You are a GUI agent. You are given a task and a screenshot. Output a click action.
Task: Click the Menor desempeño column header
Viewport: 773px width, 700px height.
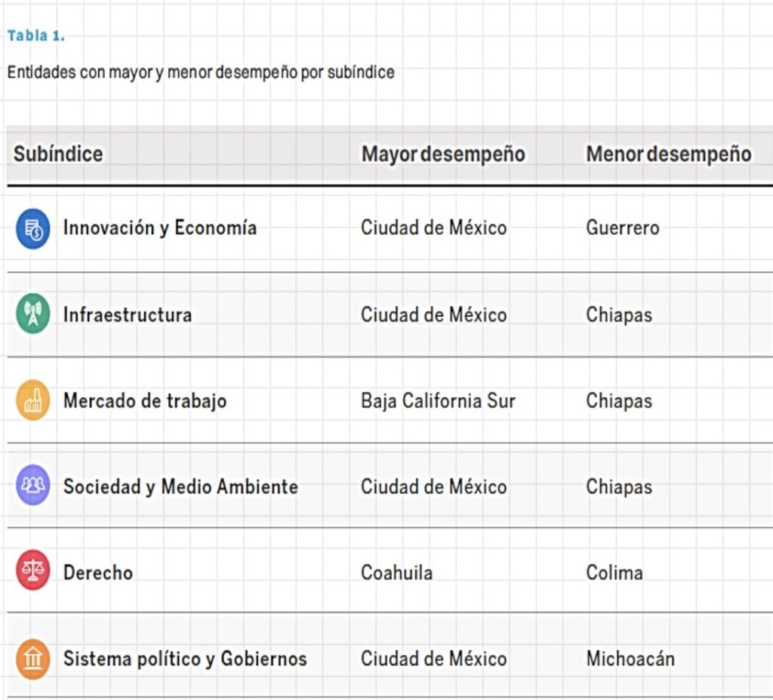tap(668, 154)
